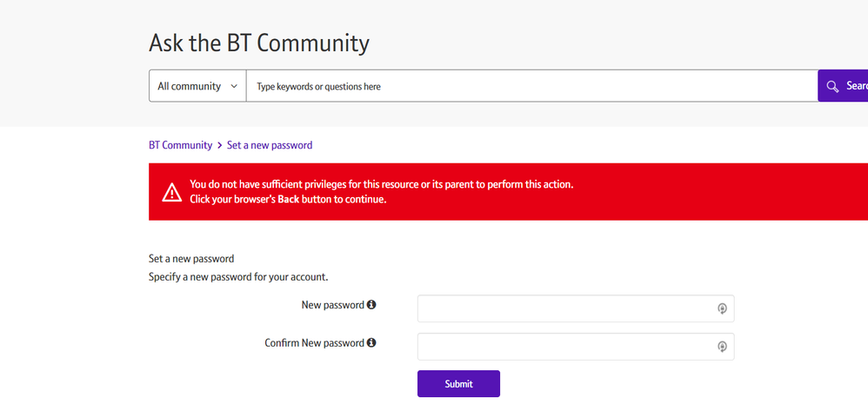Click the magnifying glass search icon

(x=832, y=86)
